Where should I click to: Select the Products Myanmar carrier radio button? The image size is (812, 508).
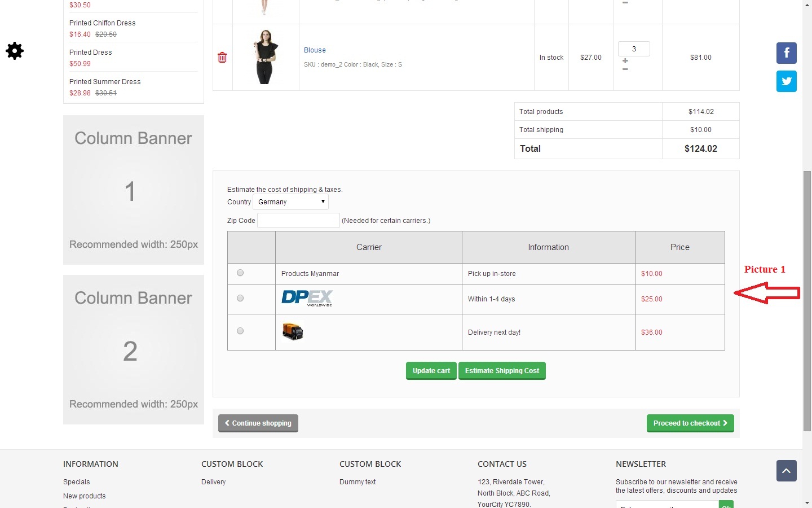(240, 273)
